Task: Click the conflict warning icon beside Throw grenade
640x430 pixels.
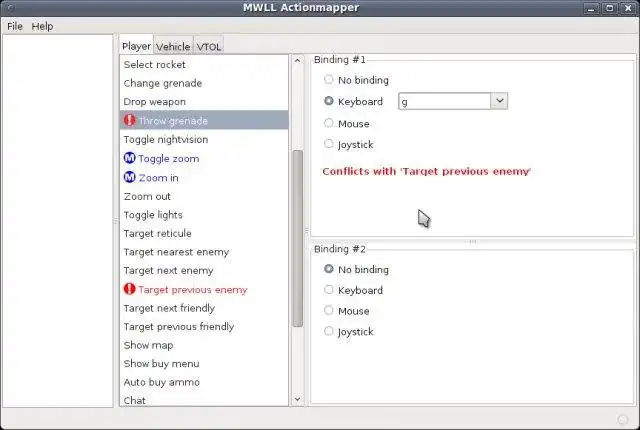Action: (129, 120)
